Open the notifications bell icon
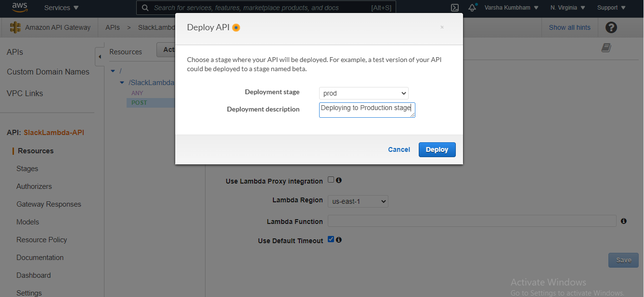The height and width of the screenshot is (297, 644). 473,8
